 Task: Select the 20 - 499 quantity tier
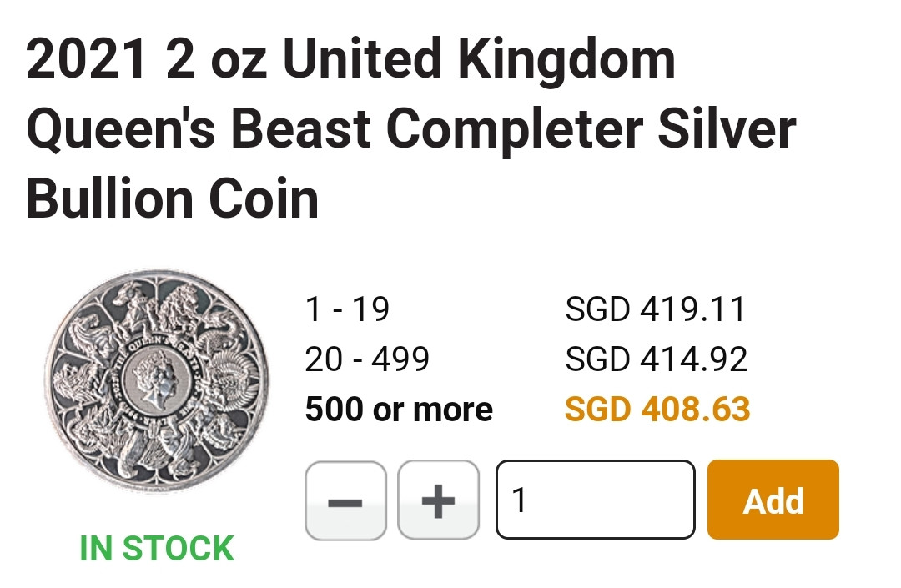click(367, 359)
